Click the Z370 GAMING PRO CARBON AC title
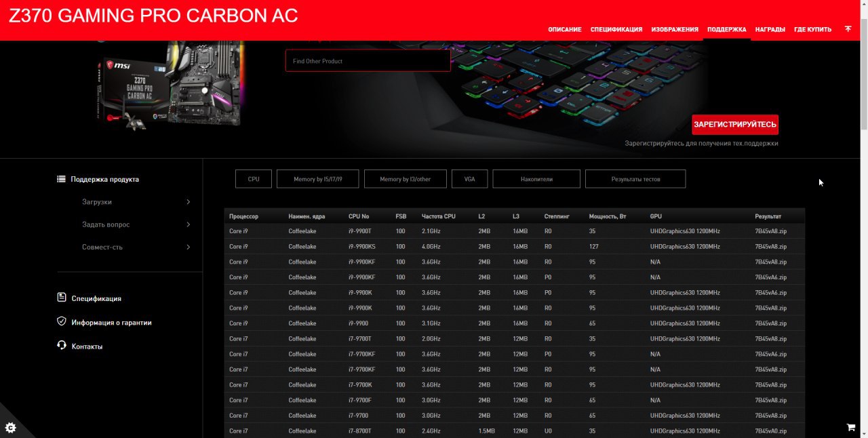 [x=153, y=16]
